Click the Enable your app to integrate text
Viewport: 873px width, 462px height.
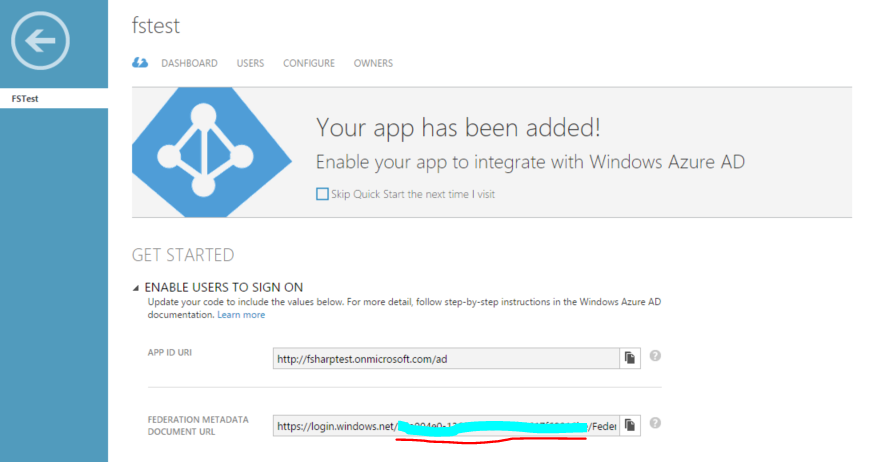pyautogui.click(x=530, y=162)
